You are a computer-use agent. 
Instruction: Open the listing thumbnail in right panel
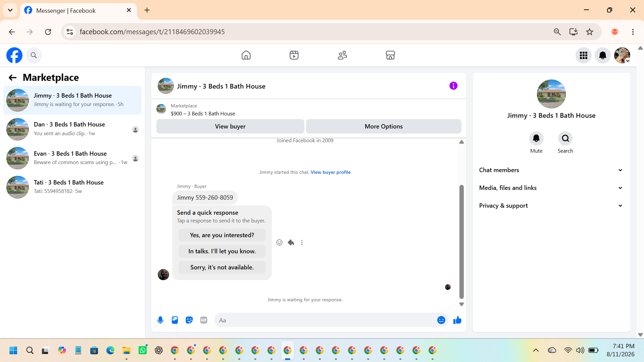(x=551, y=94)
